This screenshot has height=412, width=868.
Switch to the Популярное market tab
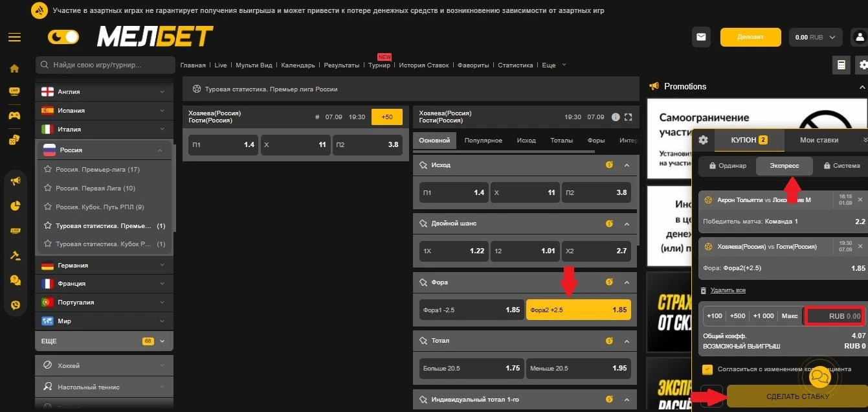point(484,140)
